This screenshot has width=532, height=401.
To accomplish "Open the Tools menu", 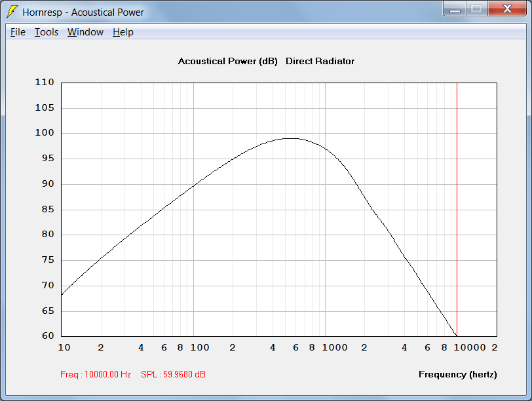I will pos(47,32).
